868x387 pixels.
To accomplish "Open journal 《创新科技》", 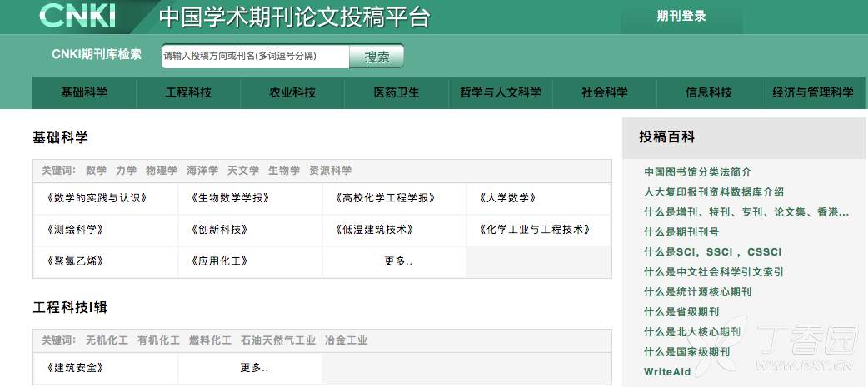I will pos(218,230).
